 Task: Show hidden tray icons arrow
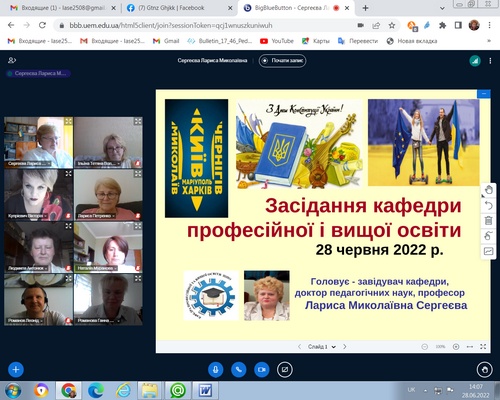point(425,390)
